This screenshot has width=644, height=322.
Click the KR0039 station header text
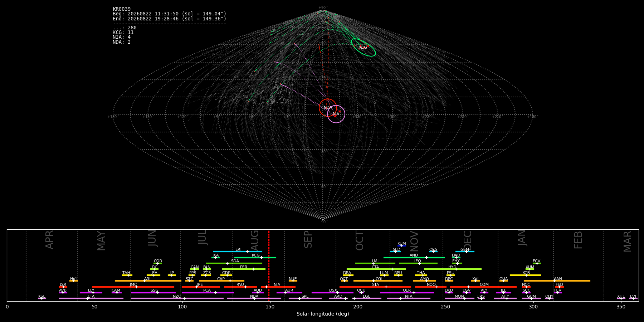click(x=122, y=9)
